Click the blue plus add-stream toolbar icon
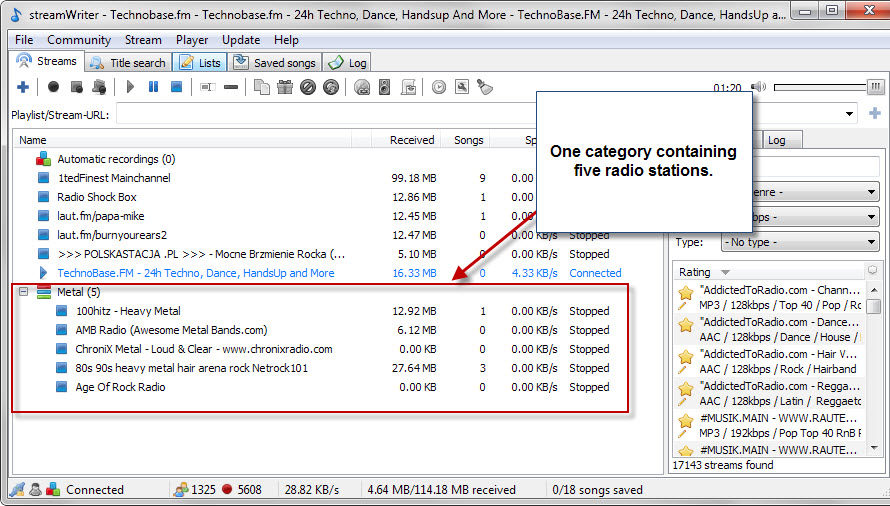 click(x=23, y=87)
